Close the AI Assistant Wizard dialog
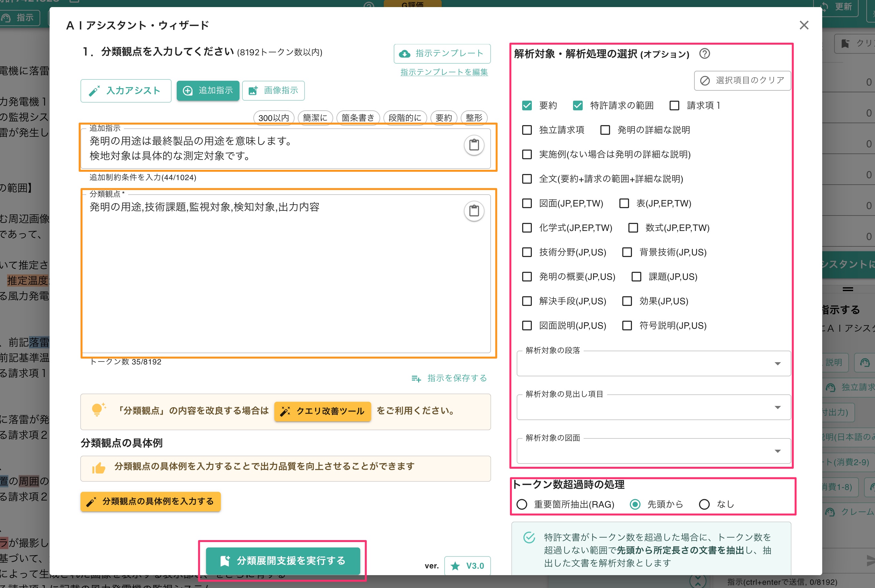The image size is (875, 588). 804,25
